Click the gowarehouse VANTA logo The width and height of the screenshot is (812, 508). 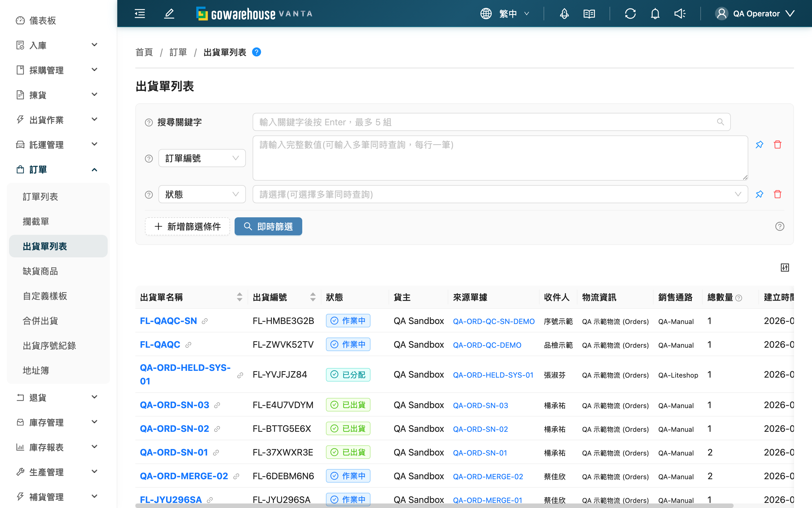pos(254,14)
